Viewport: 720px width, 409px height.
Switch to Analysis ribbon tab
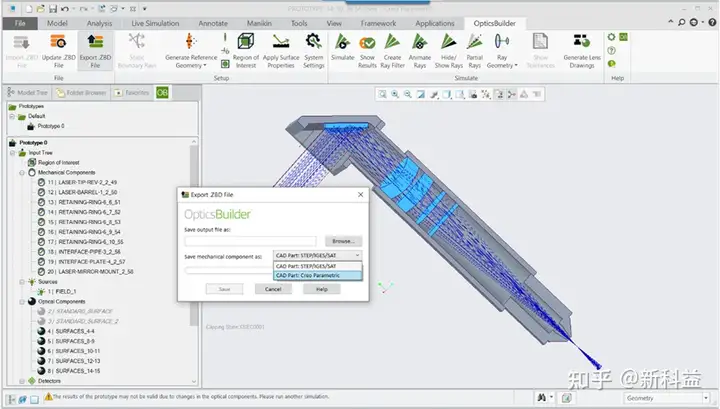coord(99,23)
